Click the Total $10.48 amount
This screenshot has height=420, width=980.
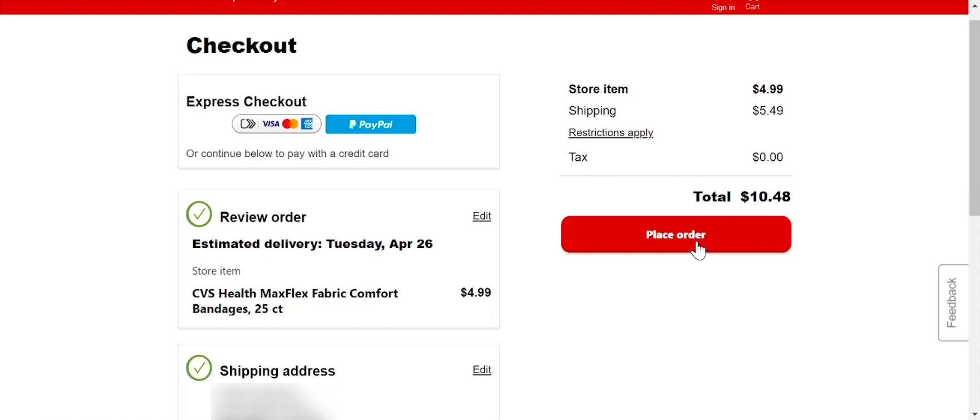tap(765, 196)
